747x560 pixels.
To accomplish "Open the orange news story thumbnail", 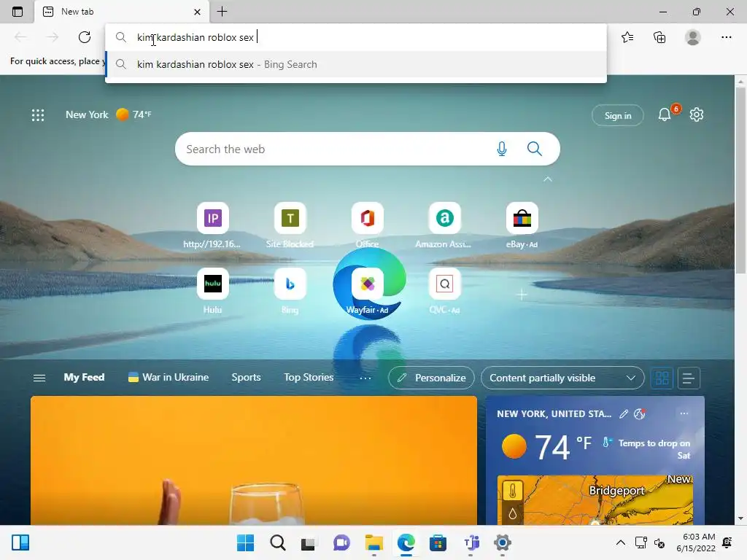I will coord(253,461).
